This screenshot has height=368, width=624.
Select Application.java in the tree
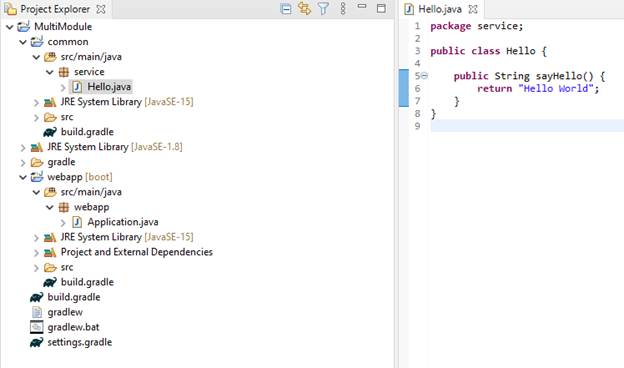[x=123, y=222]
